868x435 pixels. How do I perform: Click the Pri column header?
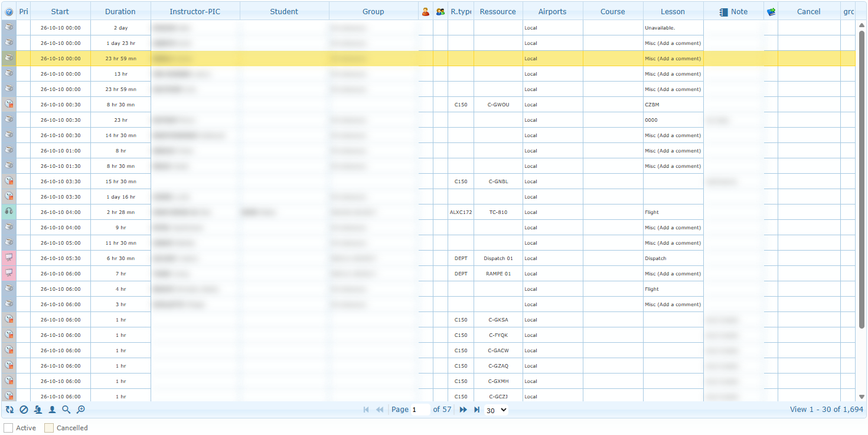tap(24, 11)
